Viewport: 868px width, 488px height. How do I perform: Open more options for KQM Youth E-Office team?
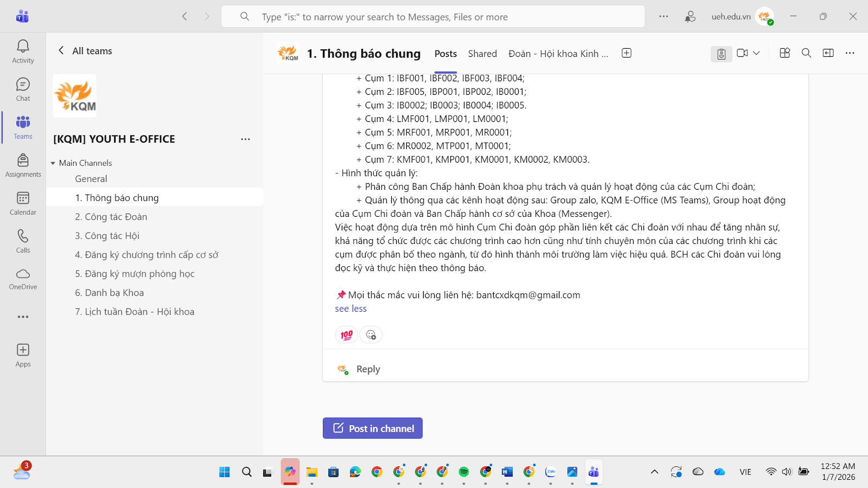tap(245, 139)
